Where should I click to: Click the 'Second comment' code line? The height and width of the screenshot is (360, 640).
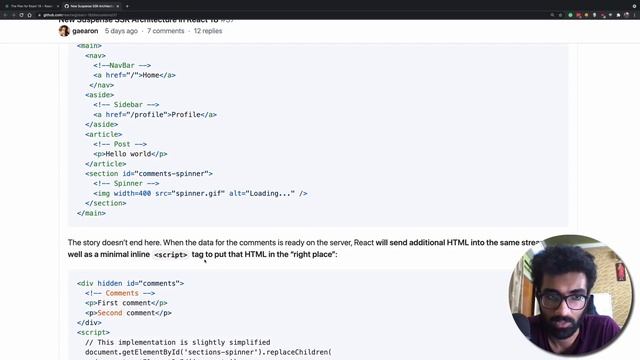(x=128, y=313)
